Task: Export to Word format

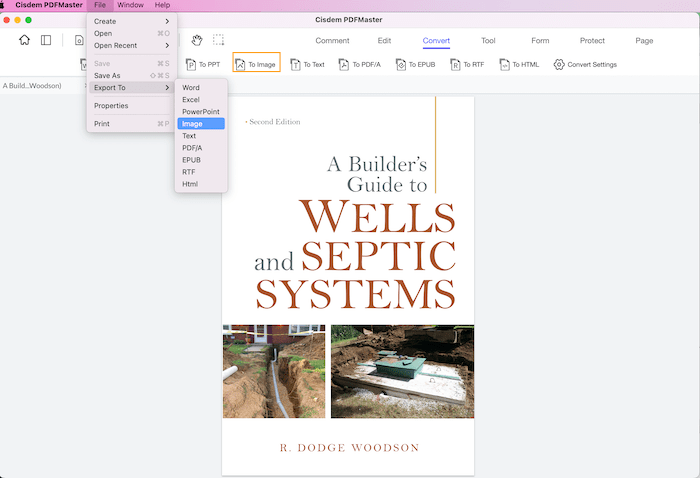Action: (x=201, y=87)
